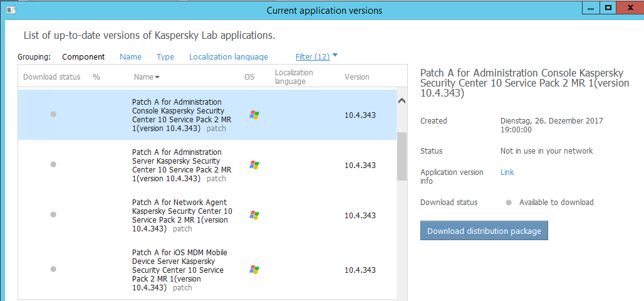This screenshot has width=644, height=301.
Task: Group list by Localization language
Action: pyautogui.click(x=228, y=57)
